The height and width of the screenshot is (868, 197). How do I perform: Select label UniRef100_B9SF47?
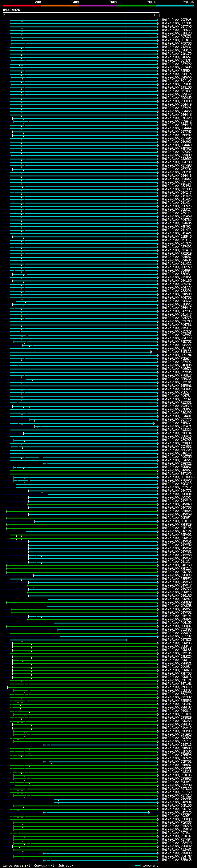[x=177, y=94]
